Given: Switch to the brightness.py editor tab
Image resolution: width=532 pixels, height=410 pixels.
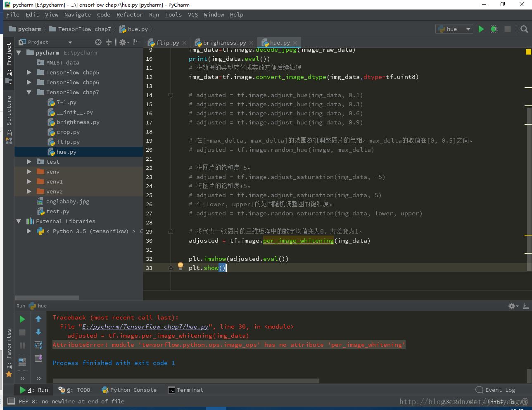Looking at the screenshot, I should pyautogui.click(x=224, y=43).
